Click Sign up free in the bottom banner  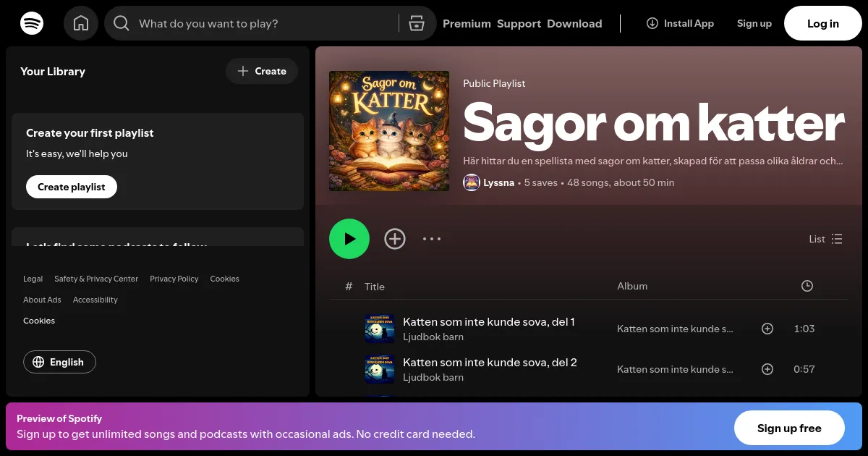pyautogui.click(x=789, y=428)
